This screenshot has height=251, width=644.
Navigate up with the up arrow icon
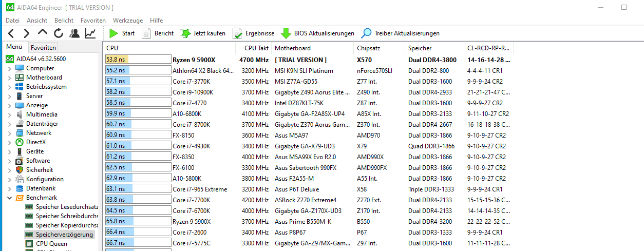point(43,33)
